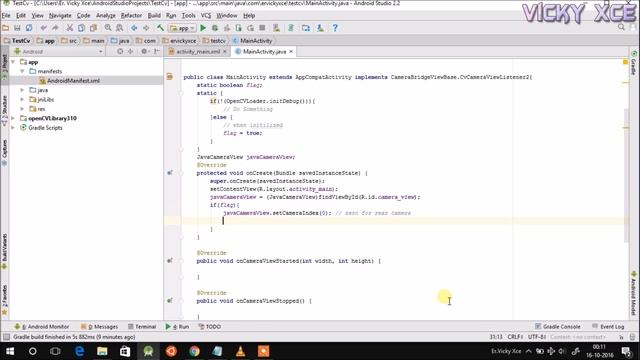Click the Open folder toolbar icon

point(6,28)
